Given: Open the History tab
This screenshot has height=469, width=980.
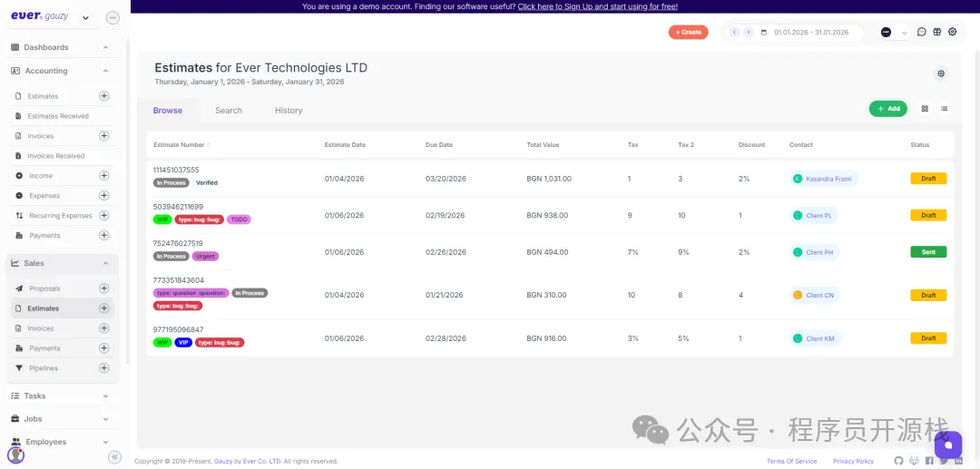Looking at the screenshot, I should 288,111.
